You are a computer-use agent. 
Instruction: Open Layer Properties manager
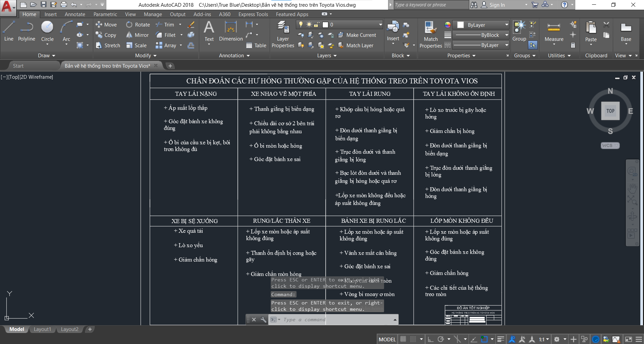coord(283,34)
